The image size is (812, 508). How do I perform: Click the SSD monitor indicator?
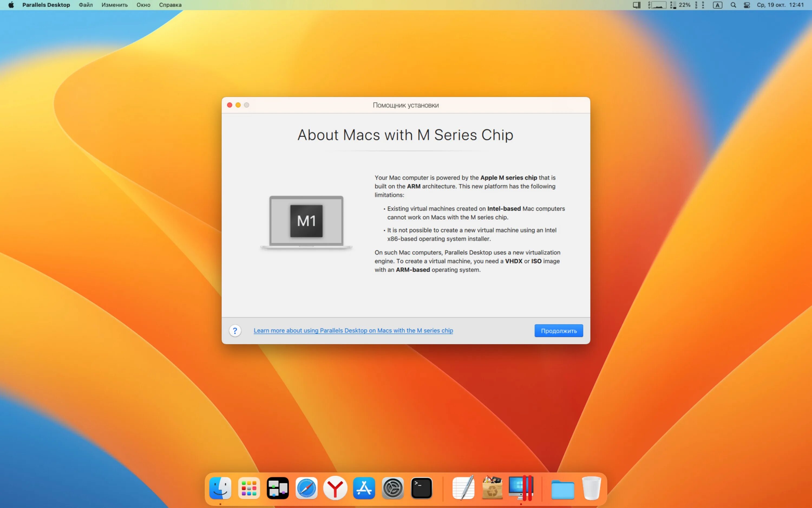[x=696, y=5]
